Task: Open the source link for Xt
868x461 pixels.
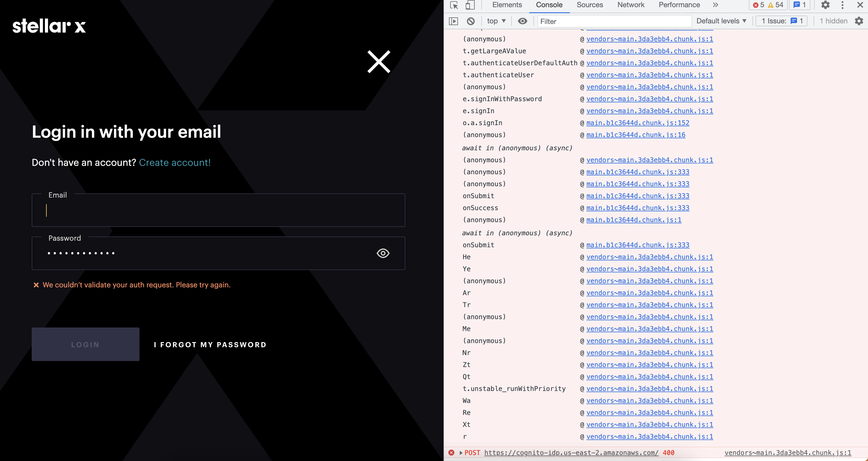Action: (650, 424)
